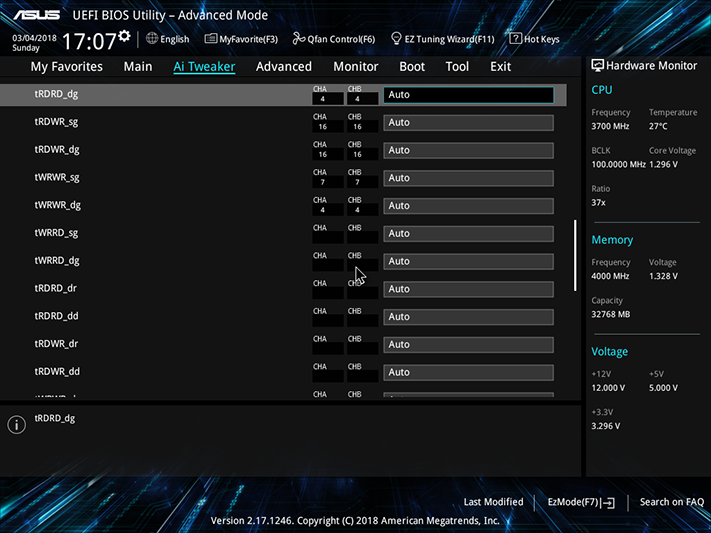The height and width of the screenshot is (533, 711).
Task: Select the tRDWR_dd Auto field
Action: coord(468,372)
